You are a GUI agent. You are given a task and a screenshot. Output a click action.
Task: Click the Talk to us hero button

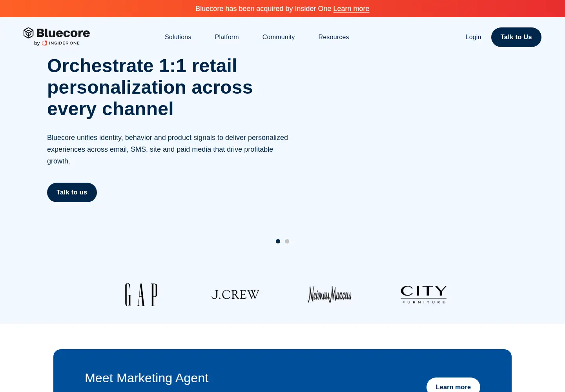pyautogui.click(x=72, y=192)
